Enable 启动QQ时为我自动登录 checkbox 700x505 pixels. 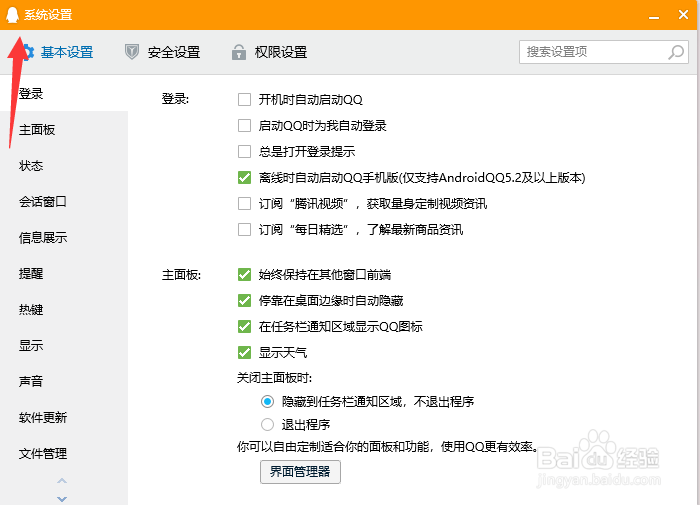[x=244, y=125]
